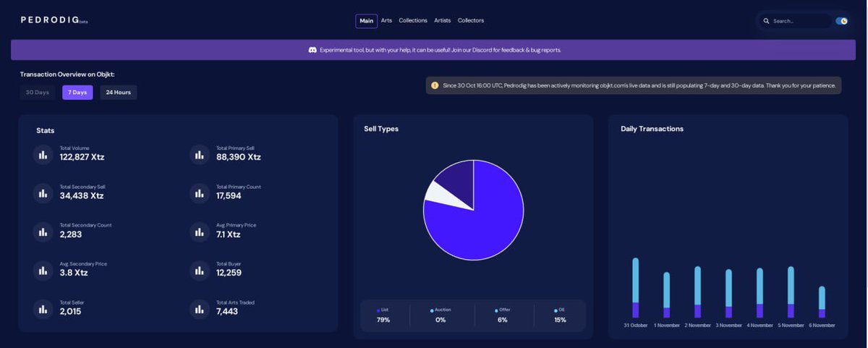Click the Daily Transactions heading
Viewport: 868px width, 348px height.
click(x=652, y=129)
